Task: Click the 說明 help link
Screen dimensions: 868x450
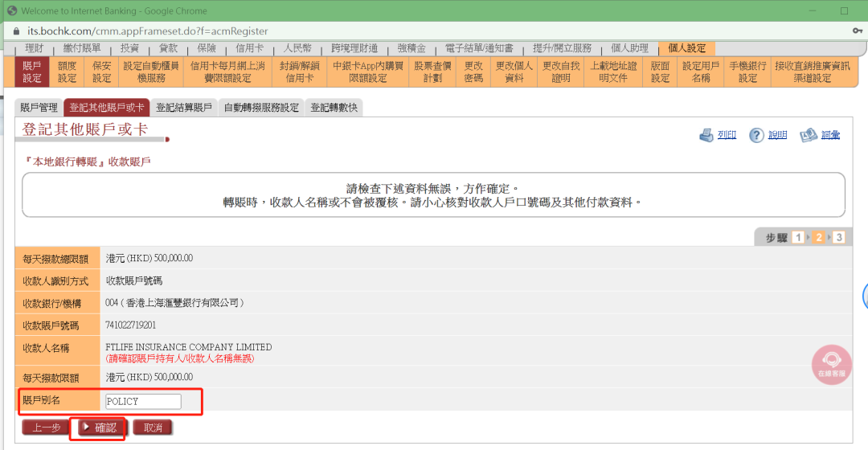Action: pos(777,135)
